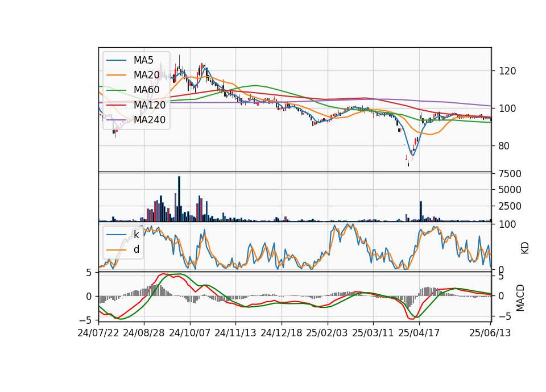
Task: Click the 120 price axis tick label
Action: (507, 72)
